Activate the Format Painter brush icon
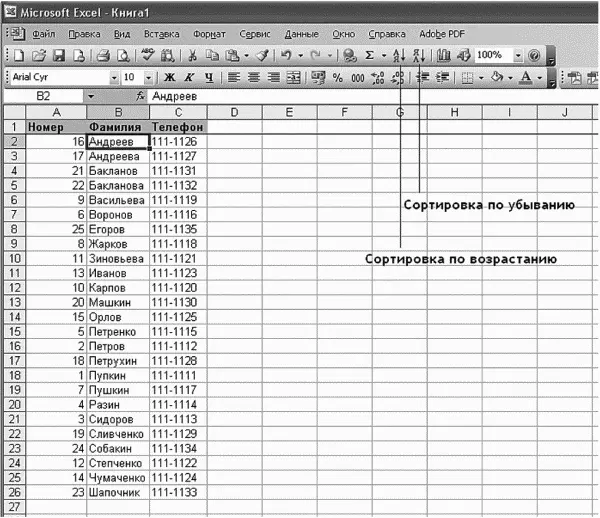This screenshot has height=518, width=600. pos(262,56)
